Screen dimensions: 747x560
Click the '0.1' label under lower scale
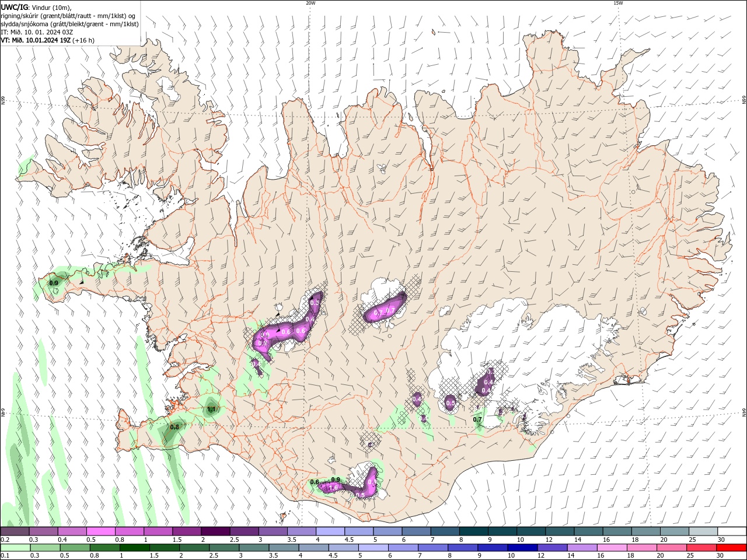click(5, 556)
